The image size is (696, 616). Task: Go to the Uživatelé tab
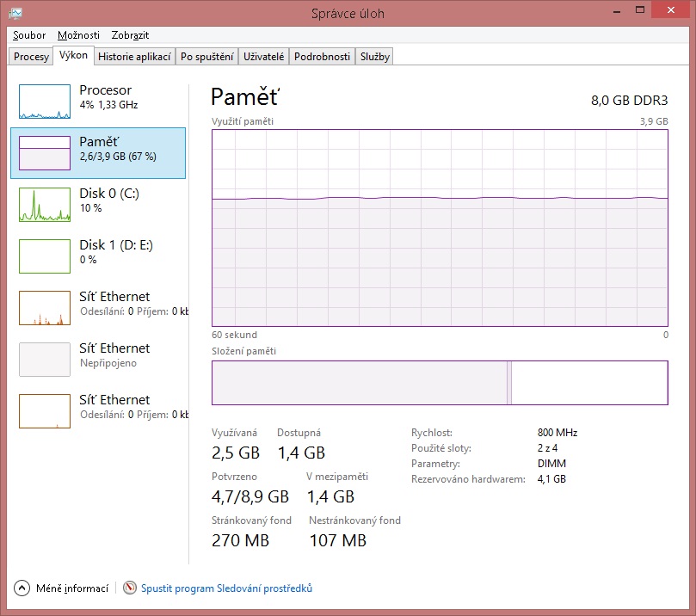263,57
